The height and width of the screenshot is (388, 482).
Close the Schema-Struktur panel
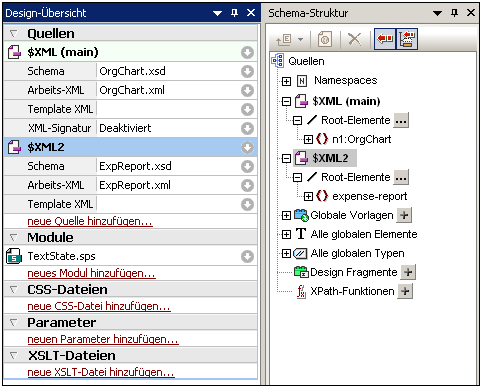click(471, 13)
